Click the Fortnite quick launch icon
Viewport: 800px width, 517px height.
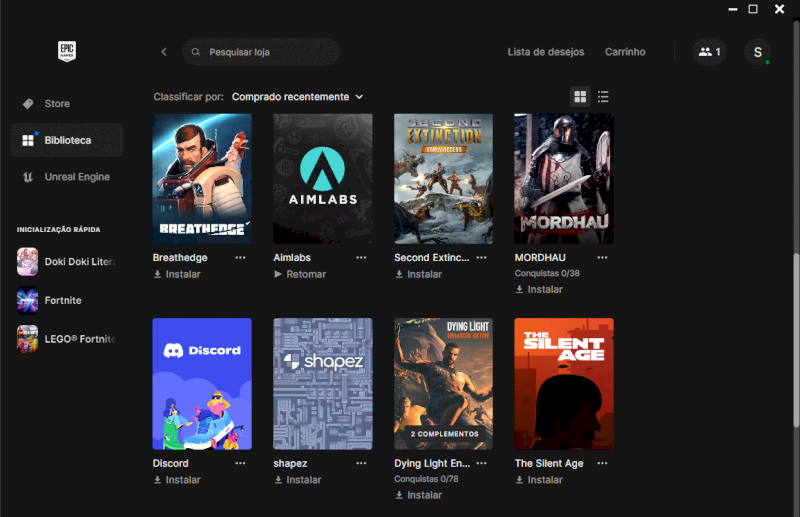[x=28, y=300]
